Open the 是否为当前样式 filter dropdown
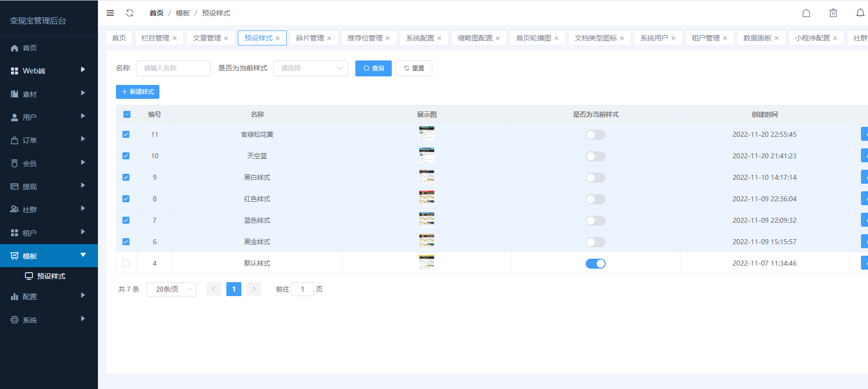Viewport: 868px width, 389px height. [310, 68]
